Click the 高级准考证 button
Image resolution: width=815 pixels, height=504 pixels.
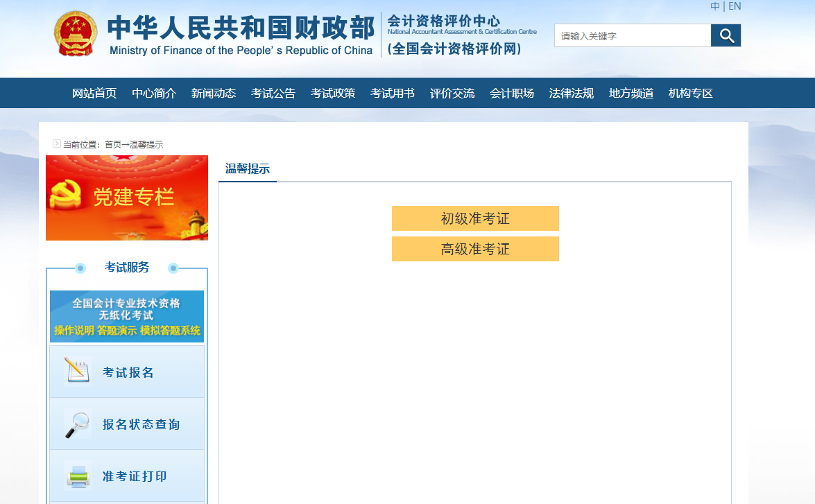pos(475,249)
